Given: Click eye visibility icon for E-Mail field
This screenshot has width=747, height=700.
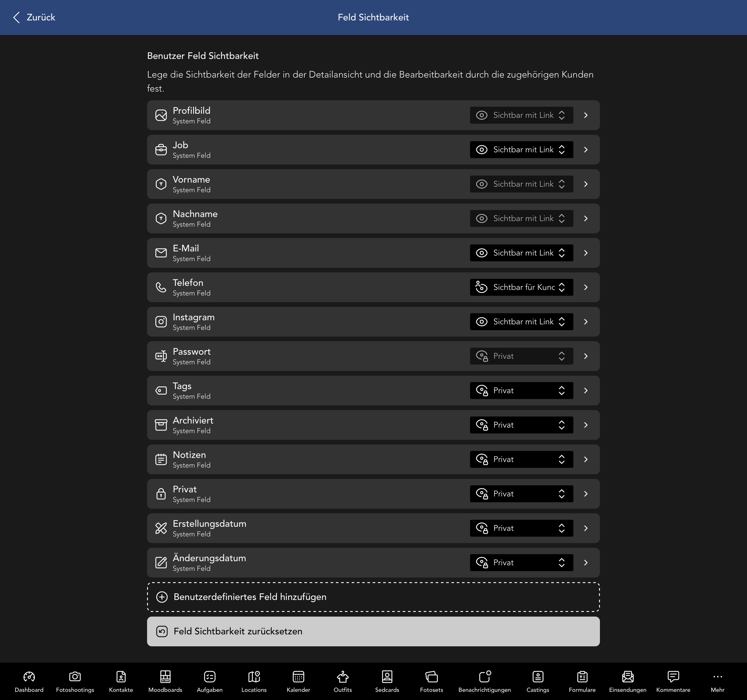Looking at the screenshot, I should (x=481, y=253).
